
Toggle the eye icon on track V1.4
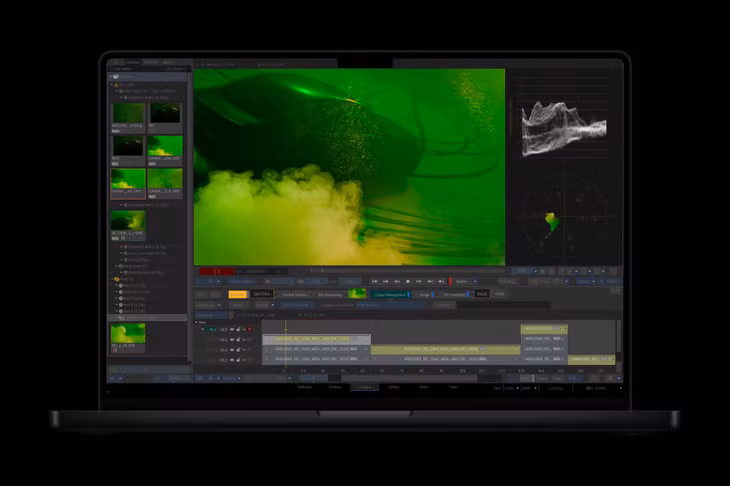click(x=232, y=339)
